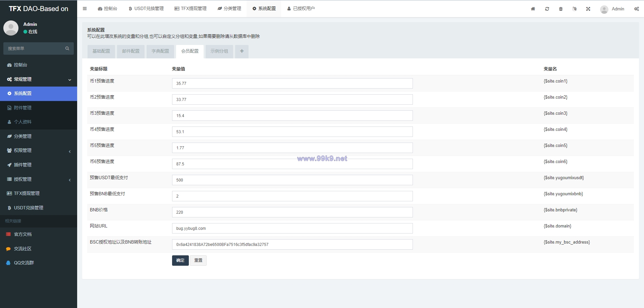
Task: Expand the 授权管理 sidebar group
Action: point(39,179)
